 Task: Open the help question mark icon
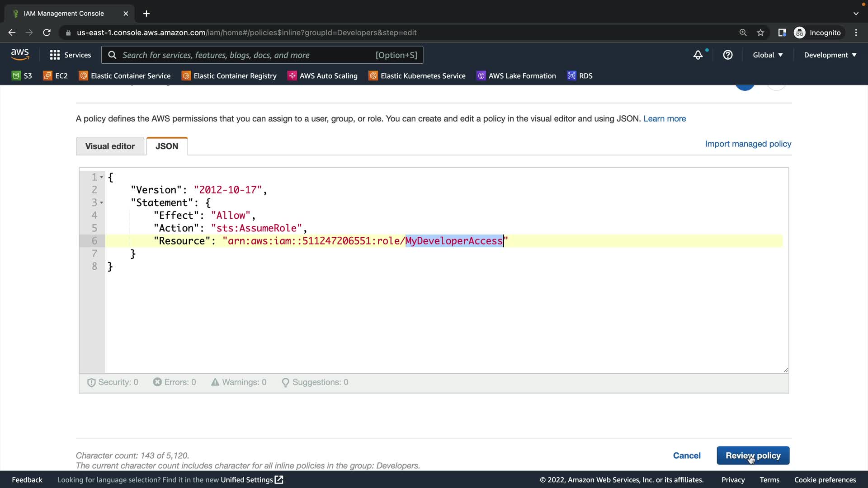click(728, 55)
